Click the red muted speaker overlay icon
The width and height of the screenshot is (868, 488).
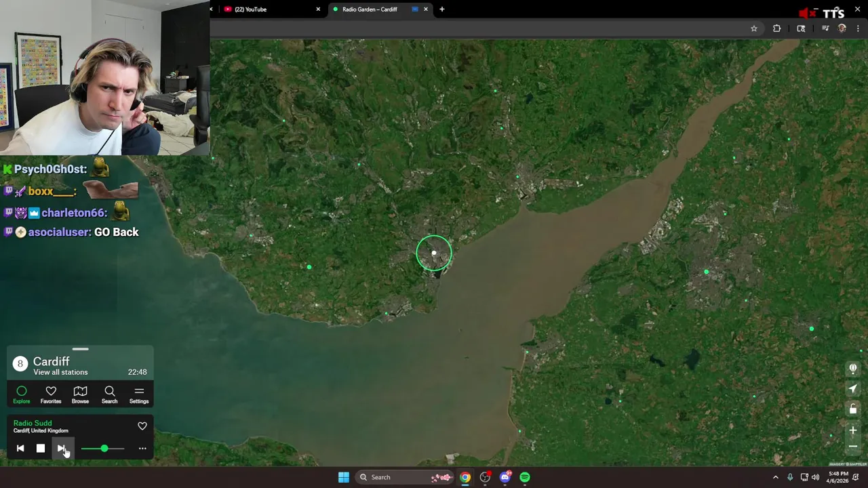tap(806, 13)
